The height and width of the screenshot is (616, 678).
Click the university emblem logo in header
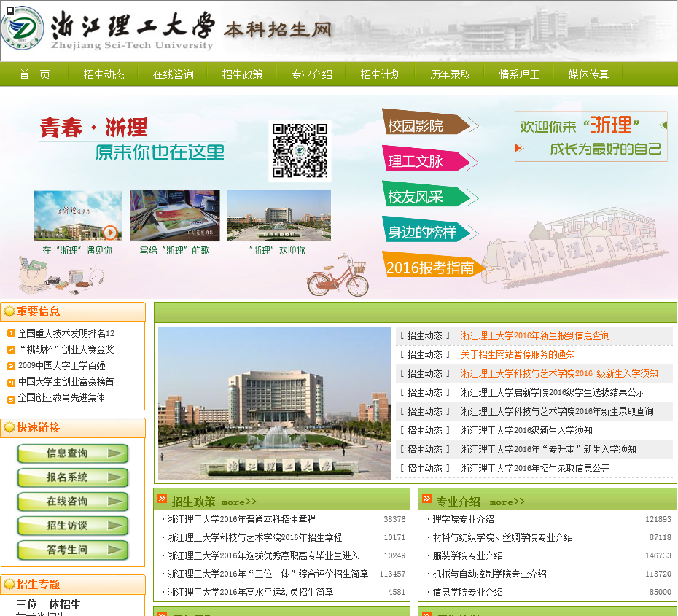pos(23,28)
